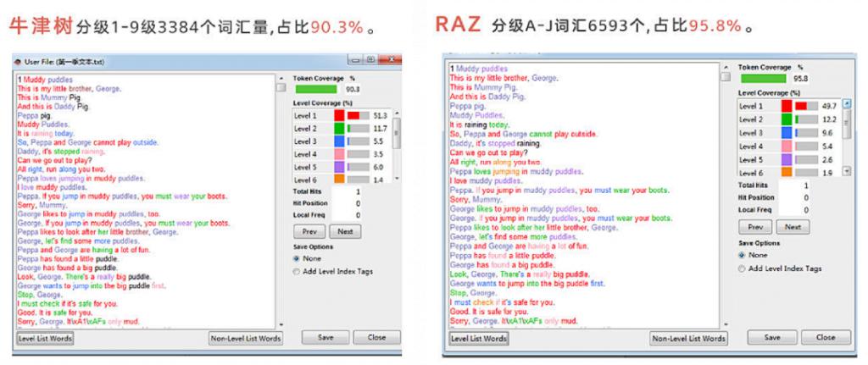This screenshot has width=868, height=365.
Task: Maximize the left User File window
Action: [370, 60]
